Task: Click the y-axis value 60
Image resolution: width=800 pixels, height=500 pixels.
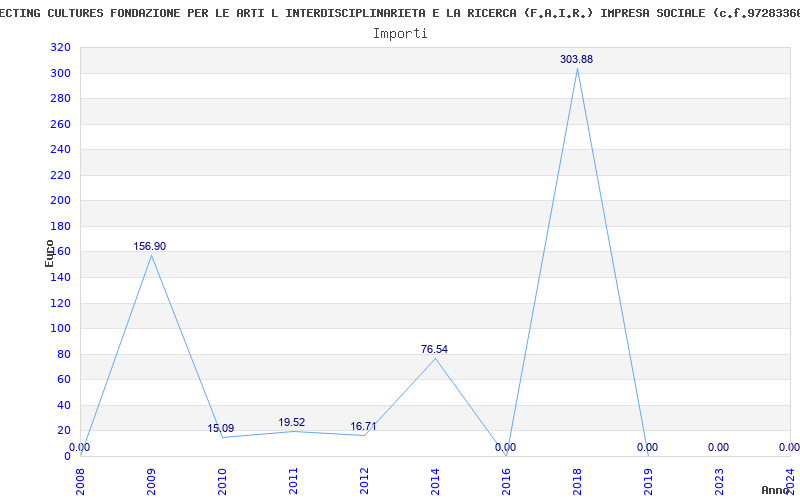Action: (x=64, y=380)
